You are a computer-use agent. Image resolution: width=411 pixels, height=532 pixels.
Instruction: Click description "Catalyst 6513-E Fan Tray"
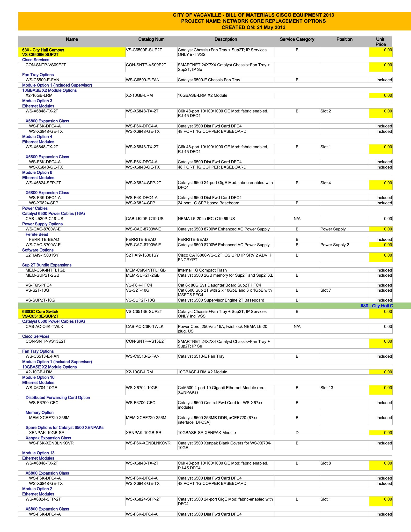pos(201,356)
